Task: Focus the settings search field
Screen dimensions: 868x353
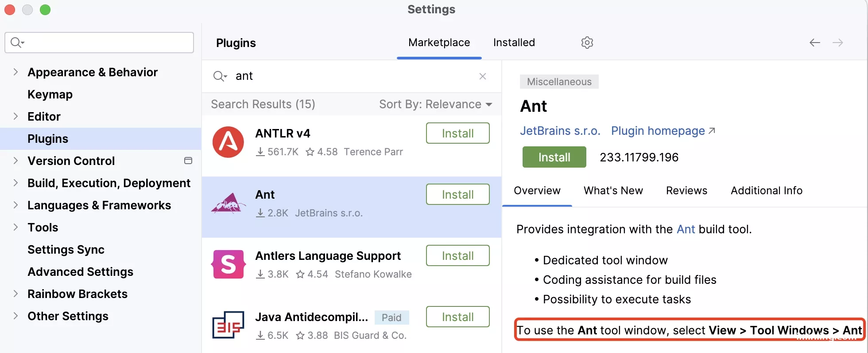Action: pos(99,43)
